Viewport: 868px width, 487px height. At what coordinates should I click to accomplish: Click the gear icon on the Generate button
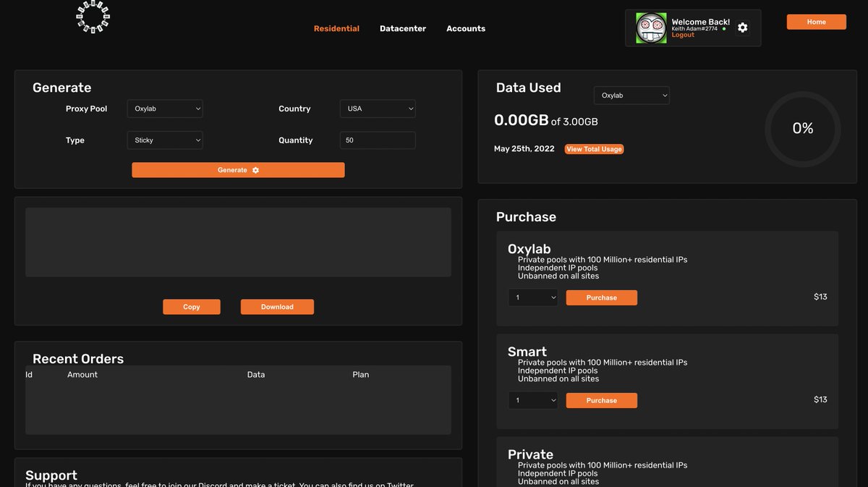coord(255,170)
